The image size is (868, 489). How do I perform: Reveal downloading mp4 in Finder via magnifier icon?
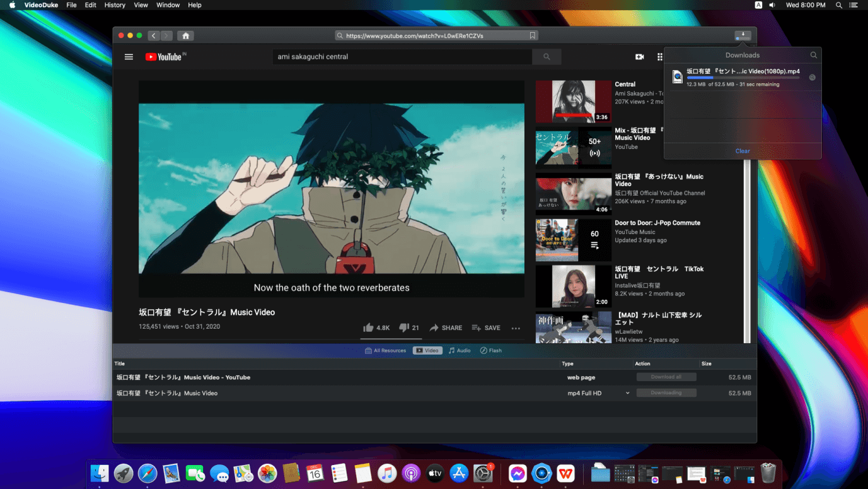pyautogui.click(x=812, y=78)
